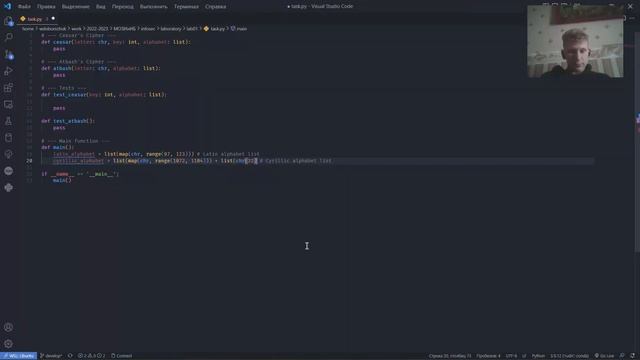Screen dimensions: 640x360
Task: Click 'lab01' breadcrumb segment
Action: pos(192,29)
